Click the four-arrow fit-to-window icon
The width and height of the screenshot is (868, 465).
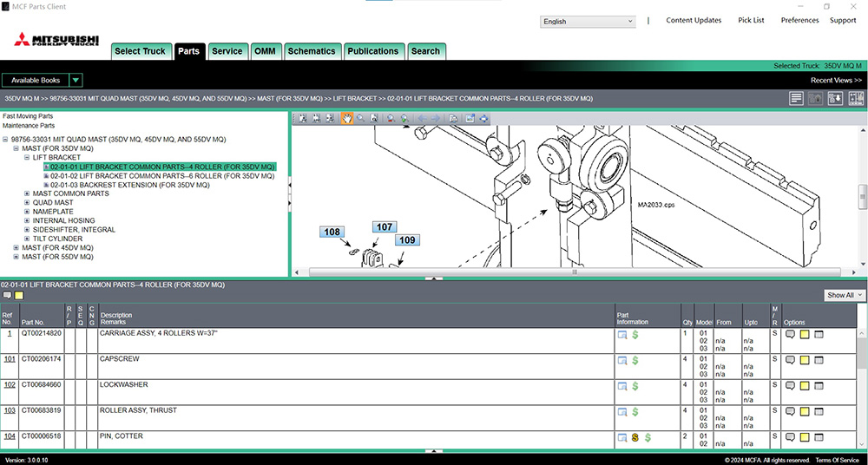pyautogui.click(x=483, y=118)
